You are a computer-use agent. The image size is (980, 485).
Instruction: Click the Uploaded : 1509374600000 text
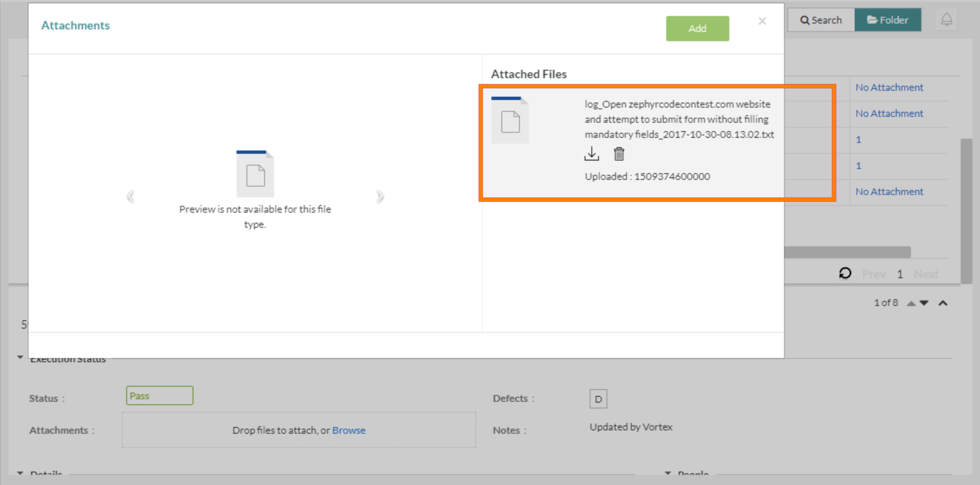pos(647,177)
